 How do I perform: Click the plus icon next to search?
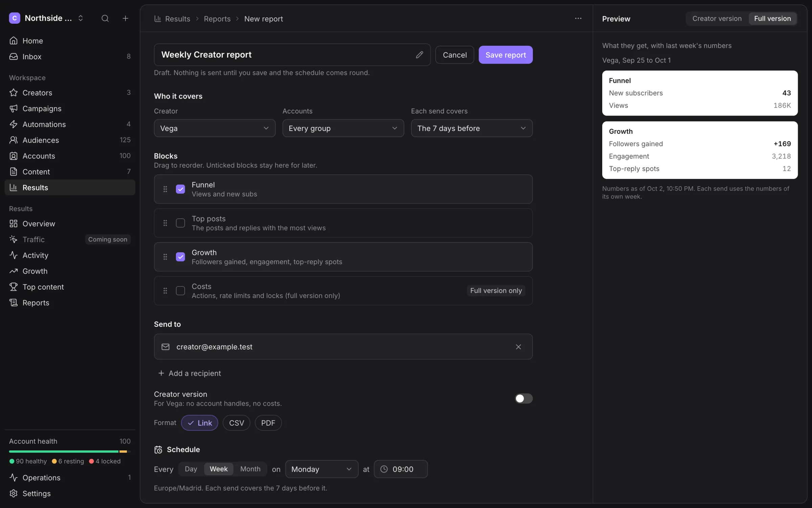125,18
